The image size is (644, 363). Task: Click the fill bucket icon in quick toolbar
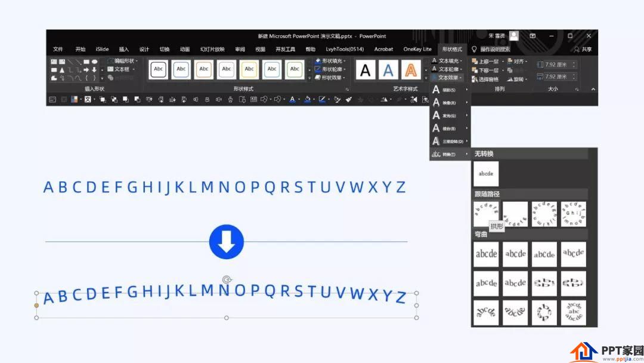pos(307,99)
